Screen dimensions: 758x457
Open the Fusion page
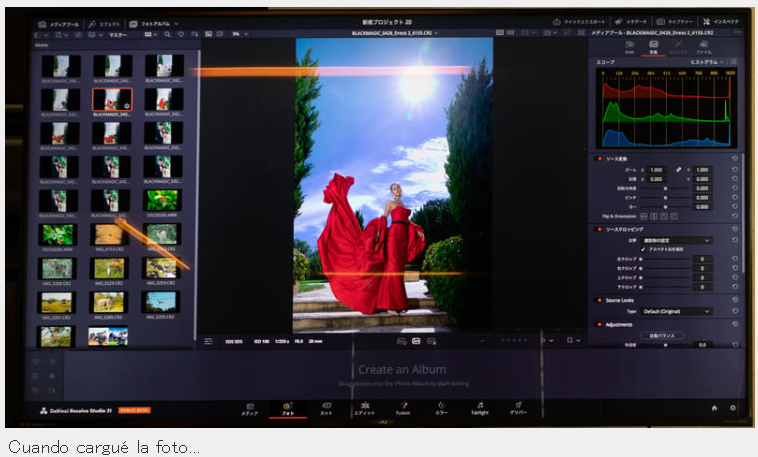tap(403, 409)
